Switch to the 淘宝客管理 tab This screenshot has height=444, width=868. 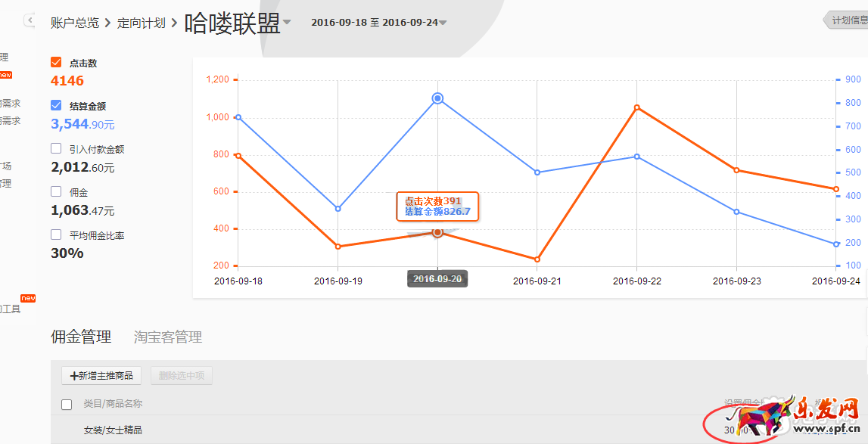pyautogui.click(x=167, y=337)
